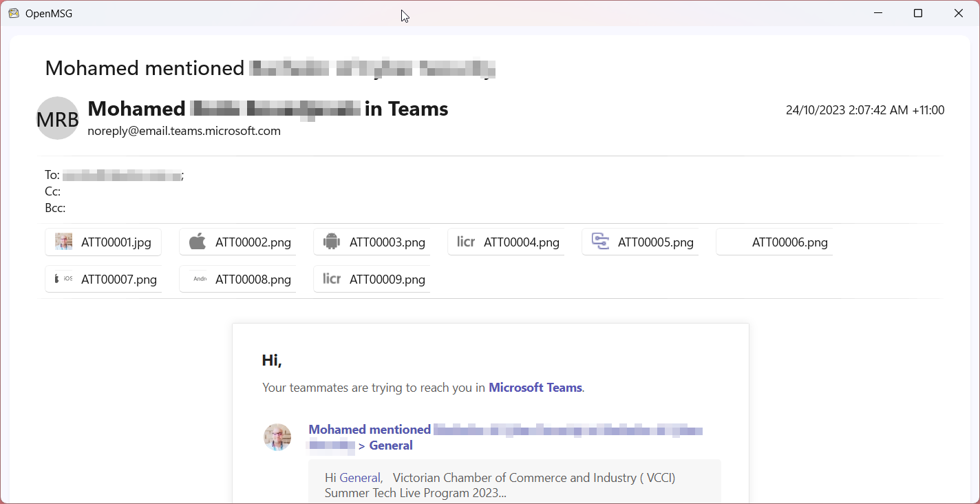This screenshot has height=504, width=980.
Task: Open the 'Mohamed mentioned' channel link
Action: (x=505, y=437)
